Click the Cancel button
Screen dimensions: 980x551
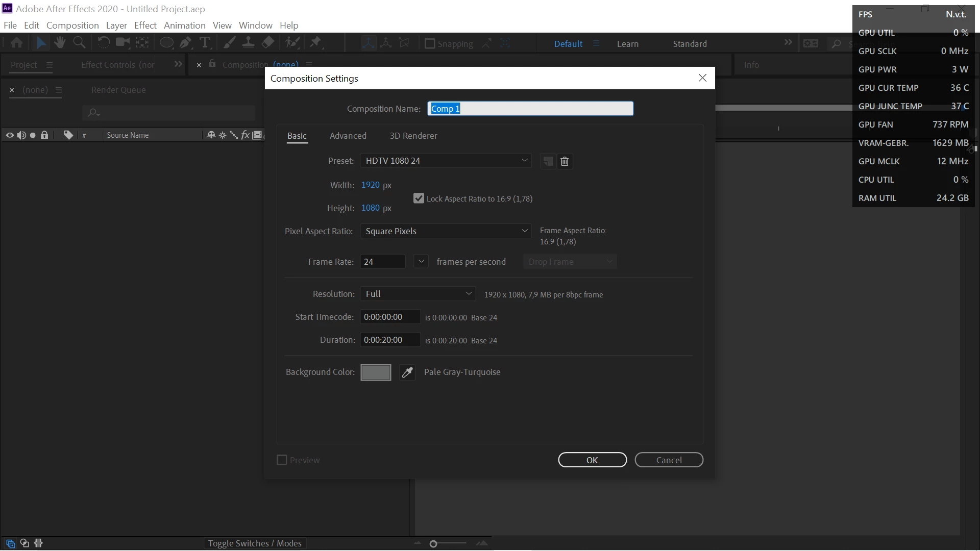click(669, 460)
